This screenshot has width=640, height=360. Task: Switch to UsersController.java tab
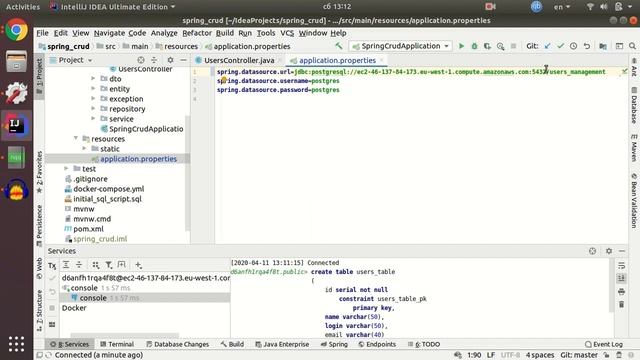click(x=239, y=60)
